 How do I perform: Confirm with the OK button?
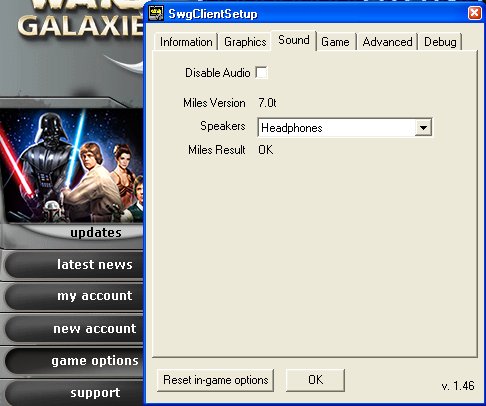point(315,380)
